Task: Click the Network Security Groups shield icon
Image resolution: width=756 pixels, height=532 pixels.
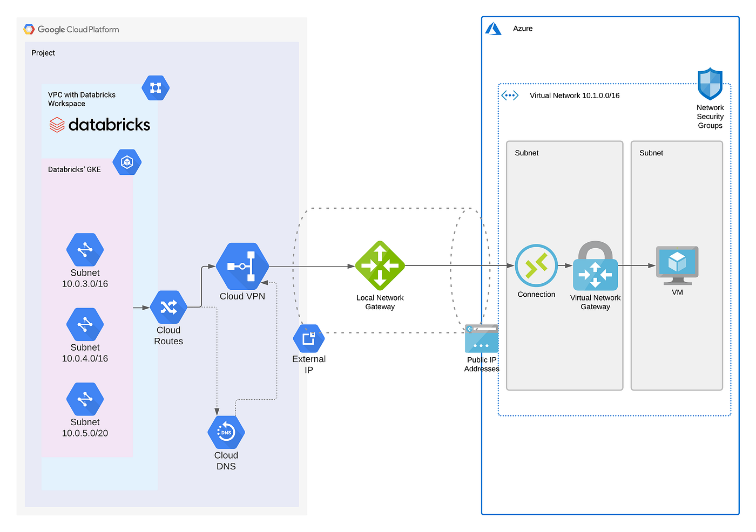Action: click(710, 84)
